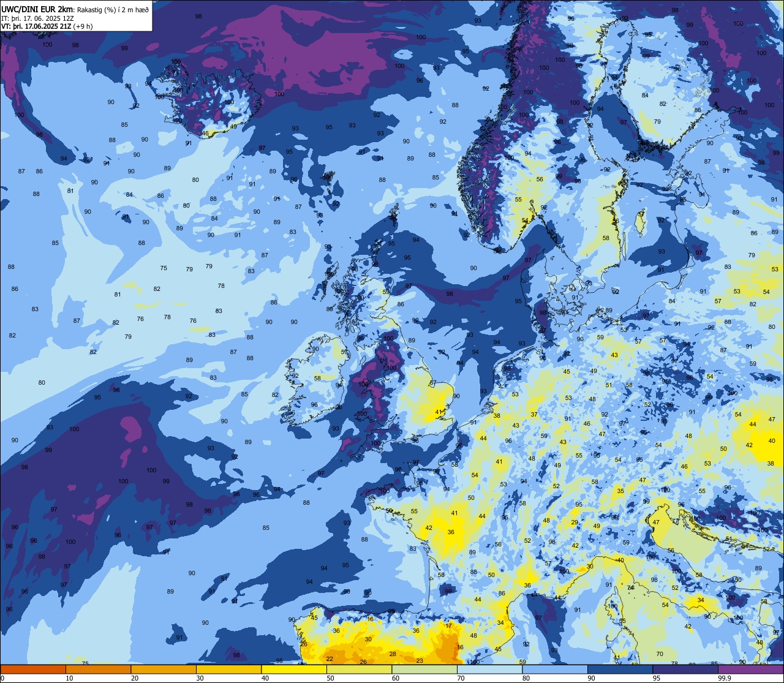Click the legend tick label '30'
784x683 pixels.
[x=200, y=678]
